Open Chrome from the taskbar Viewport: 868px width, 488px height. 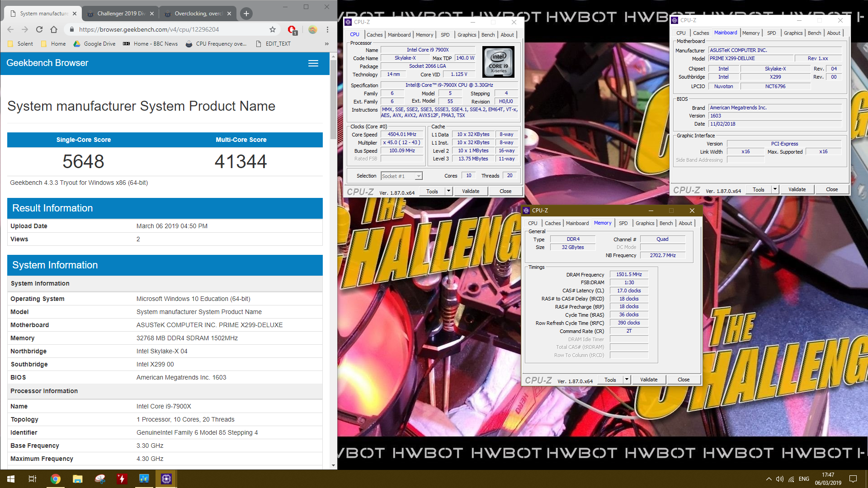tap(55, 479)
